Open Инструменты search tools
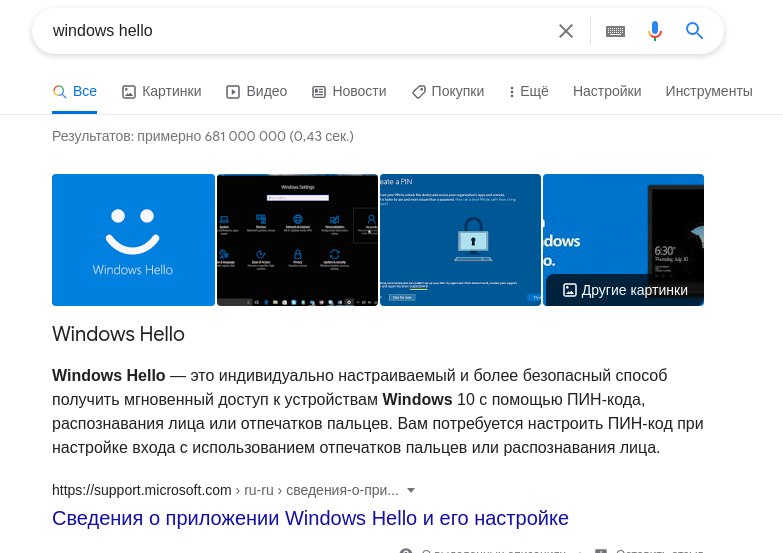Viewport: 783px width, 553px height. [x=709, y=91]
